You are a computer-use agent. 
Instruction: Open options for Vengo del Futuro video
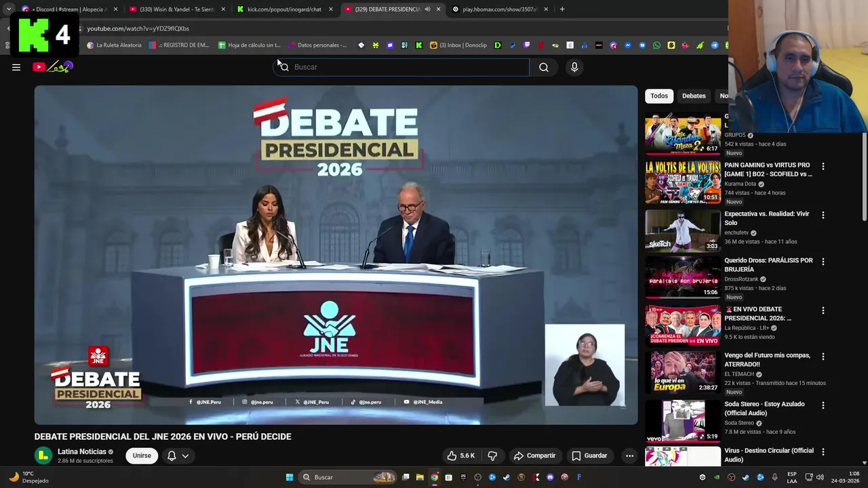[x=823, y=357]
